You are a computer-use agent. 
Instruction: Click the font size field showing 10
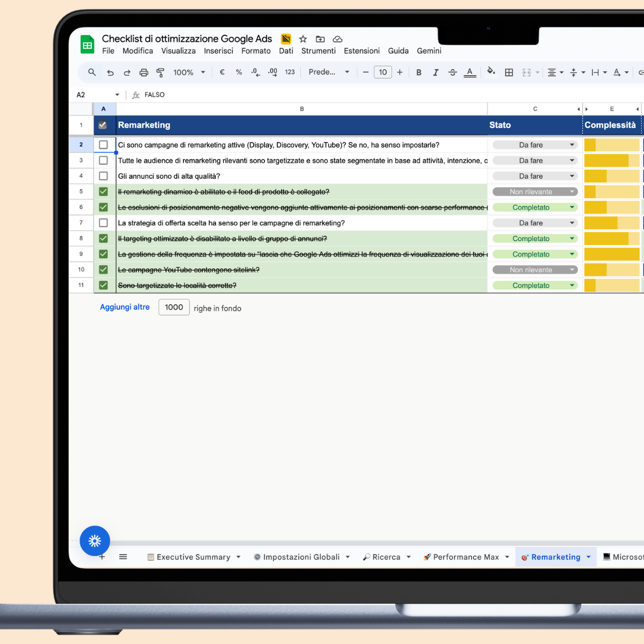pyautogui.click(x=383, y=72)
